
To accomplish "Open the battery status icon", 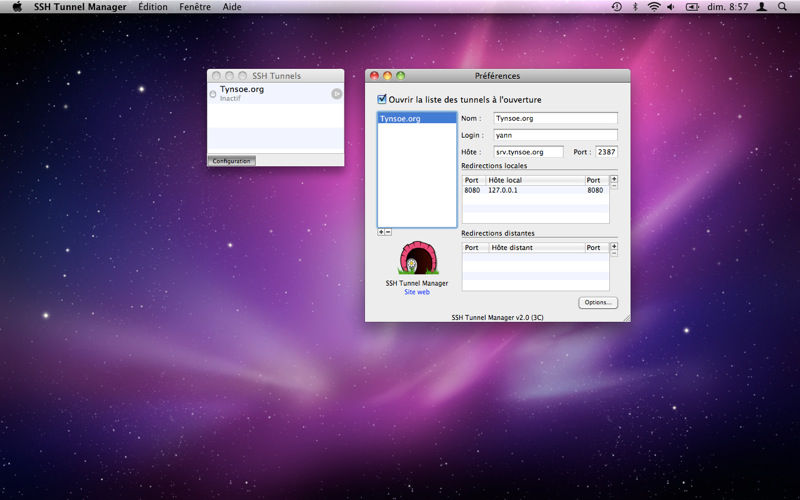I will [x=692, y=7].
